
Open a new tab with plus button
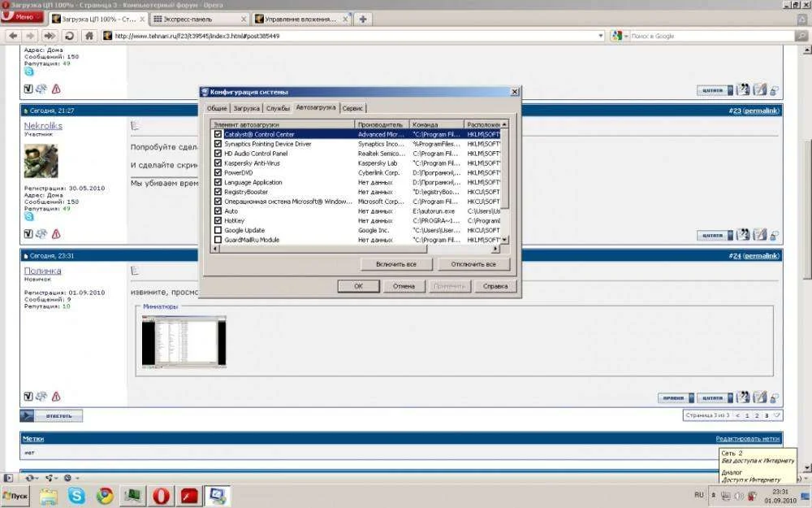[363, 19]
